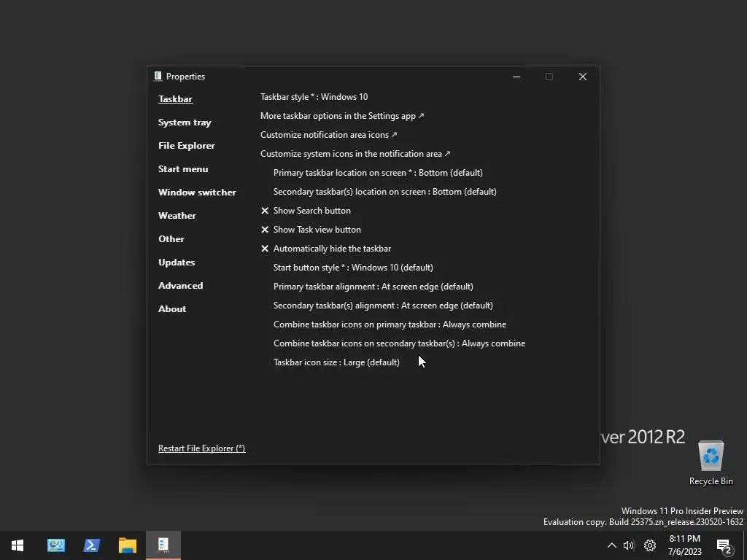747x560 pixels.
Task: Click the settings gear tray icon
Action: pyautogui.click(x=650, y=545)
